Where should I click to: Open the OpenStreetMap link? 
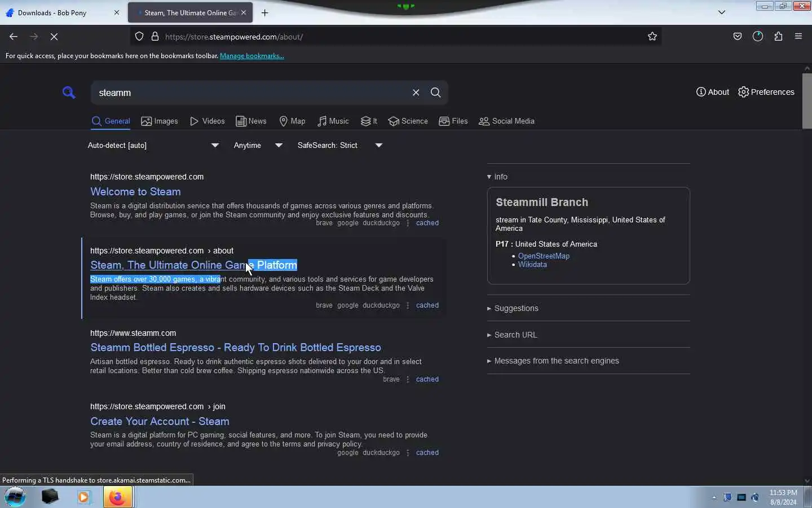coord(544,256)
